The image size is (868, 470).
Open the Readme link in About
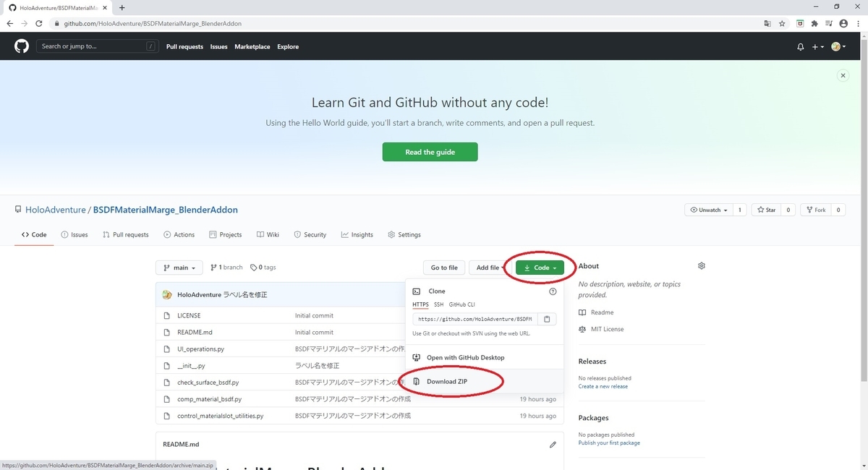[x=602, y=312]
